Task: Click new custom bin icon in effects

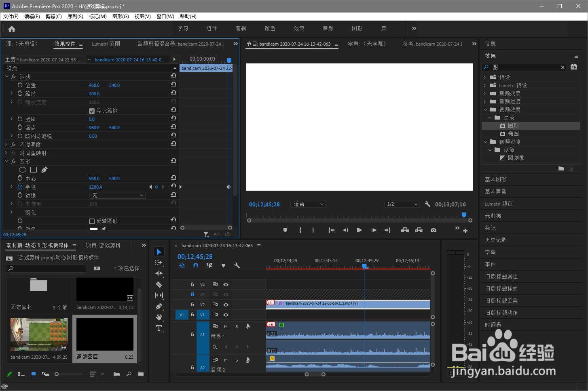Action: pyautogui.click(x=561, y=168)
